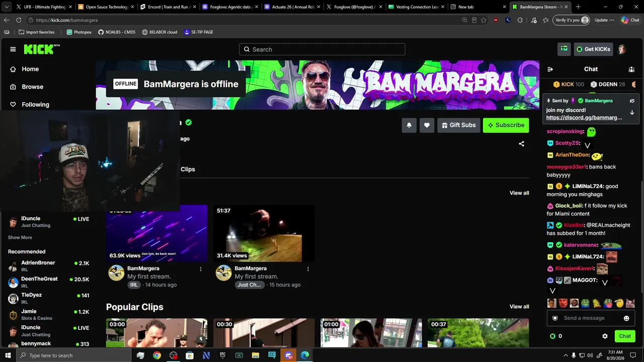Image resolution: width=644 pixels, height=362 pixels.
Task: Select the IRL category tag
Action: (x=134, y=285)
